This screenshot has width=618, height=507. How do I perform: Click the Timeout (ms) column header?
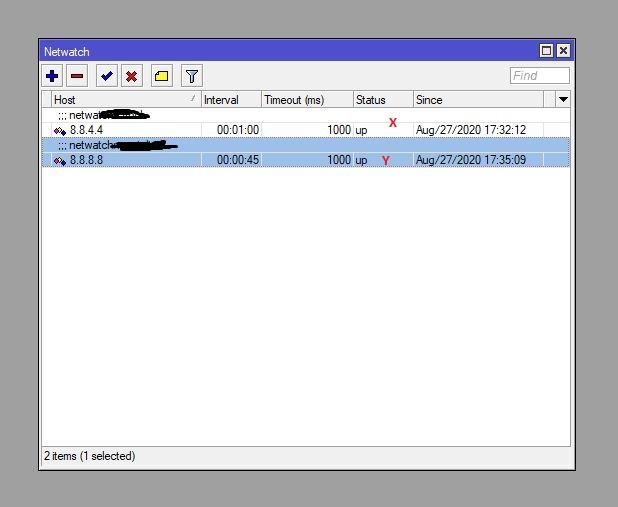click(307, 100)
